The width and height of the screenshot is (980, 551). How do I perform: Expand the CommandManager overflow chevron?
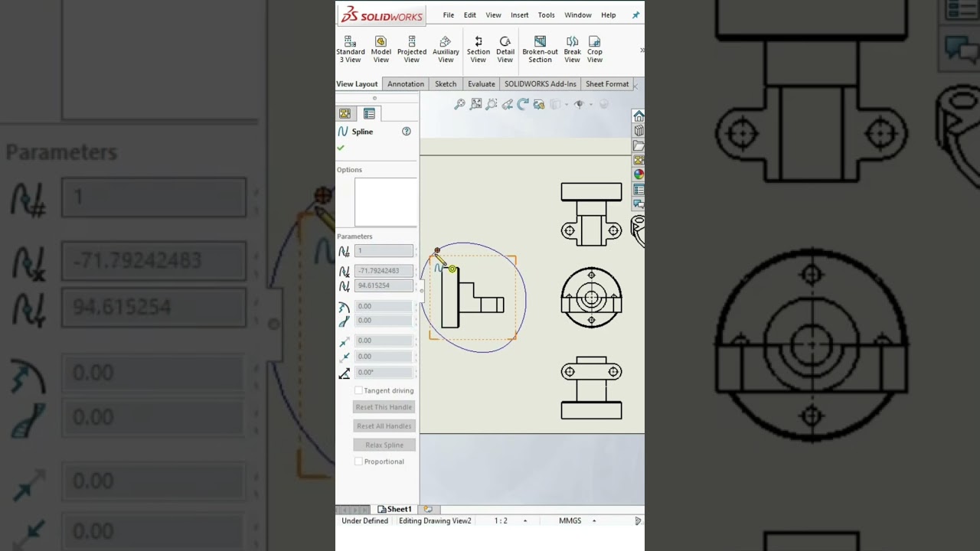coord(642,50)
